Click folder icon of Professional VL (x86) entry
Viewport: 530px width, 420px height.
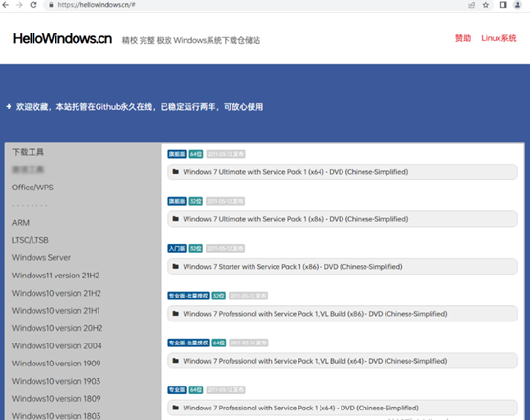tap(175, 313)
